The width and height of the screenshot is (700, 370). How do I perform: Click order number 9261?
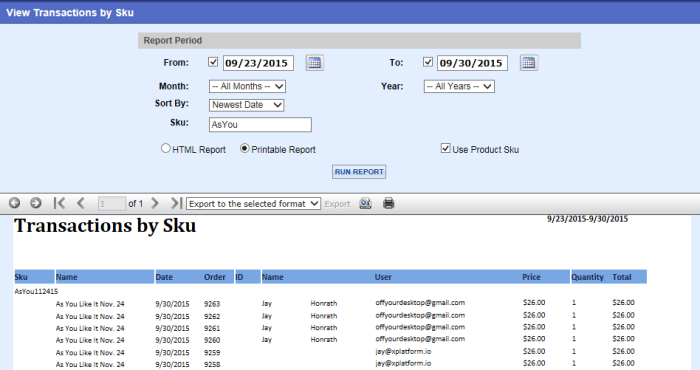click(x=212, y=328)
